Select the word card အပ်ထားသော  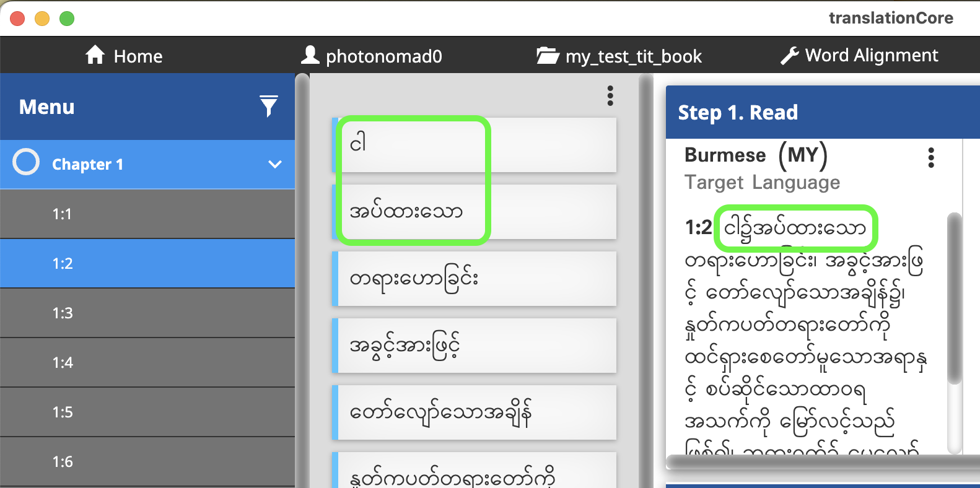click(475, 212)
